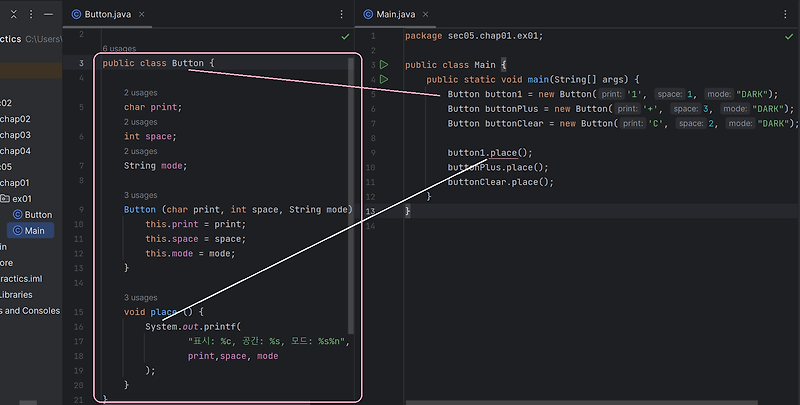Click 'public class Button {' declaration
Image resolution: width=800 pixels, height=405 pixels.
[159, 63]
